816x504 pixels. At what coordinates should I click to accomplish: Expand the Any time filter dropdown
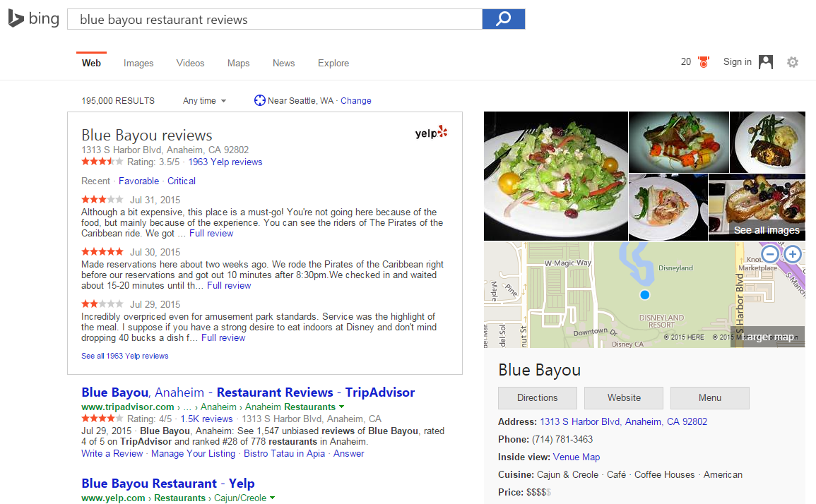click(204, 101)
